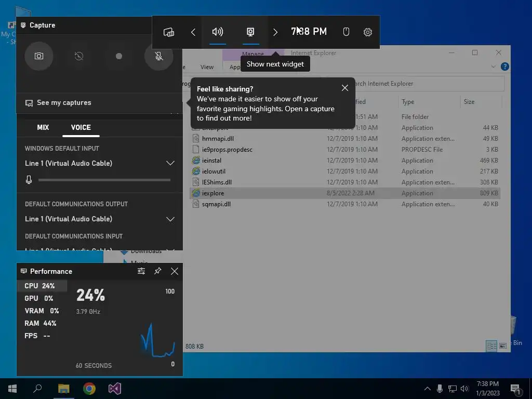Select the CPU 24% performance metric
The width and height of the screenshot is (532, 399).
(42, 286)
